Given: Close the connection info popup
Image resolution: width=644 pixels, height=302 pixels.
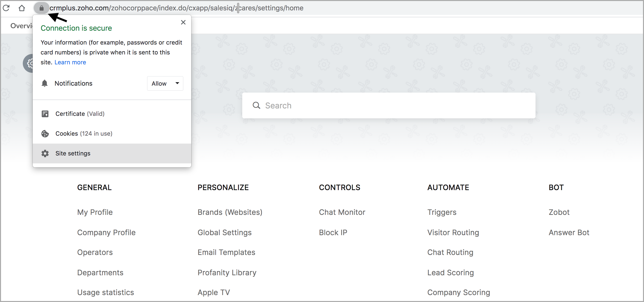Looking at the screenshot, I should point(183,22).
